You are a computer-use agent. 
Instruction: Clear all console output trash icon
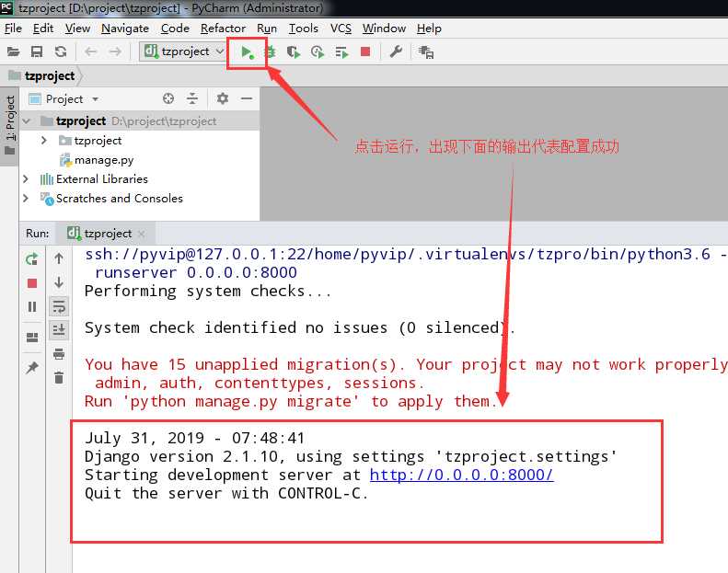click(x=59, y=378)
